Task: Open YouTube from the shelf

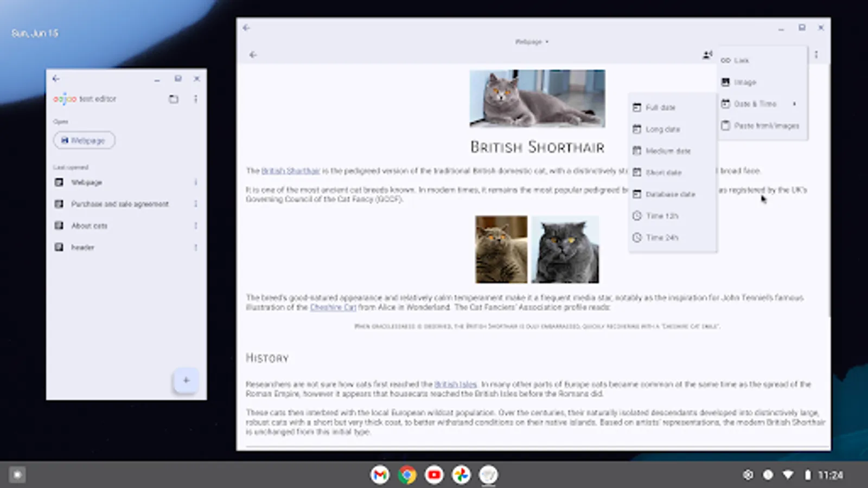Action: pos(433,474)
